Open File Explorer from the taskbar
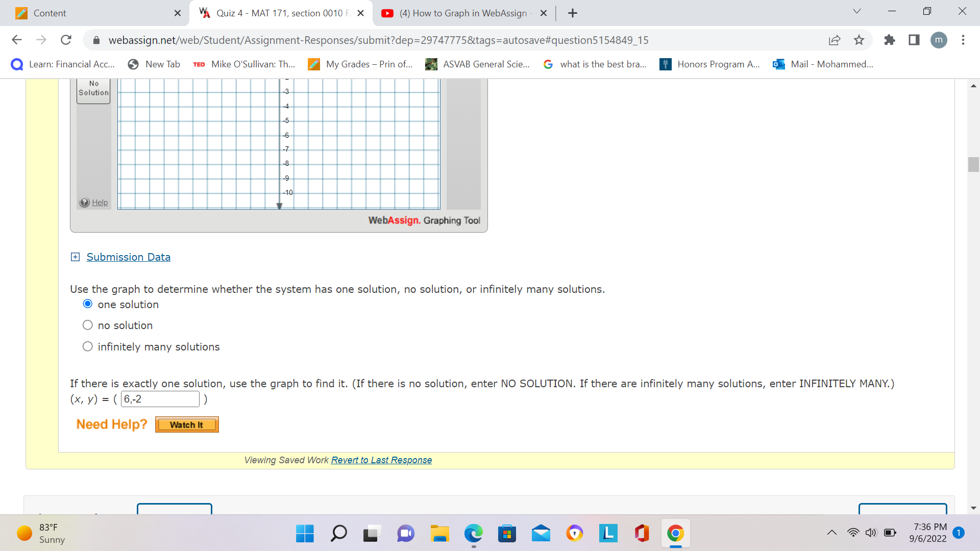 coord(439,533)
